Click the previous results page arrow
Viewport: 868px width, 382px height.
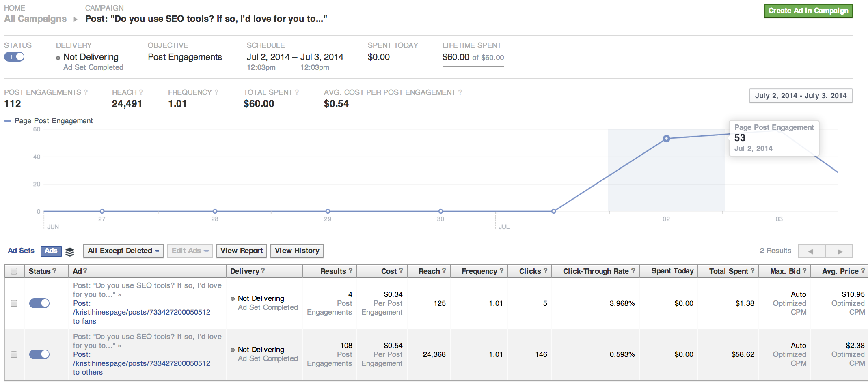pyautogui.click(x=811, y=251)
